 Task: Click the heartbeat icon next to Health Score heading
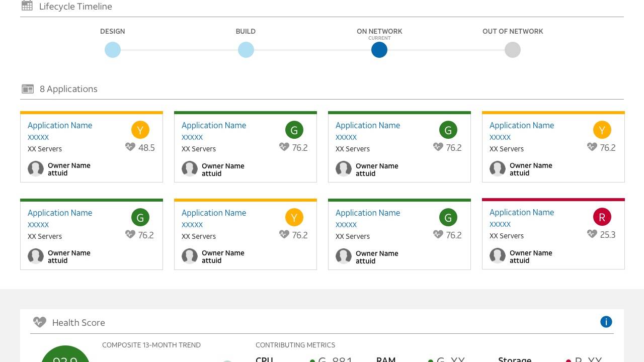coord(39,322)
